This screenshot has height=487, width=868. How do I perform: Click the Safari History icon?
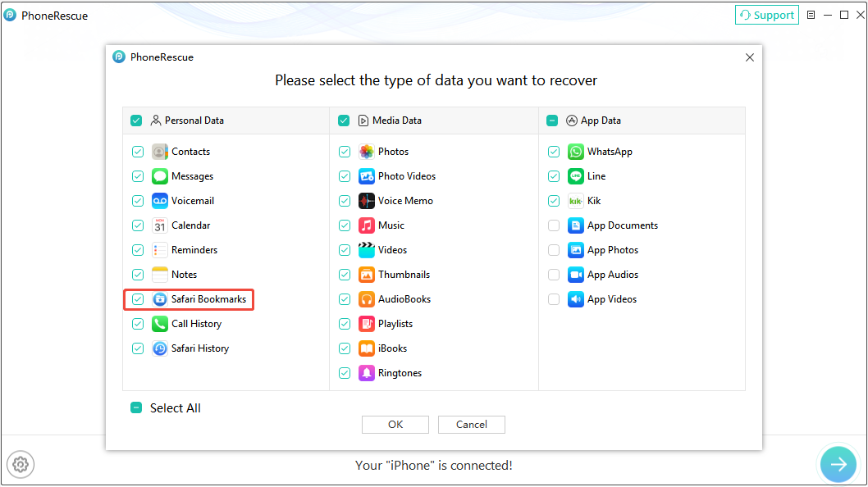click(x=160, y=348)
